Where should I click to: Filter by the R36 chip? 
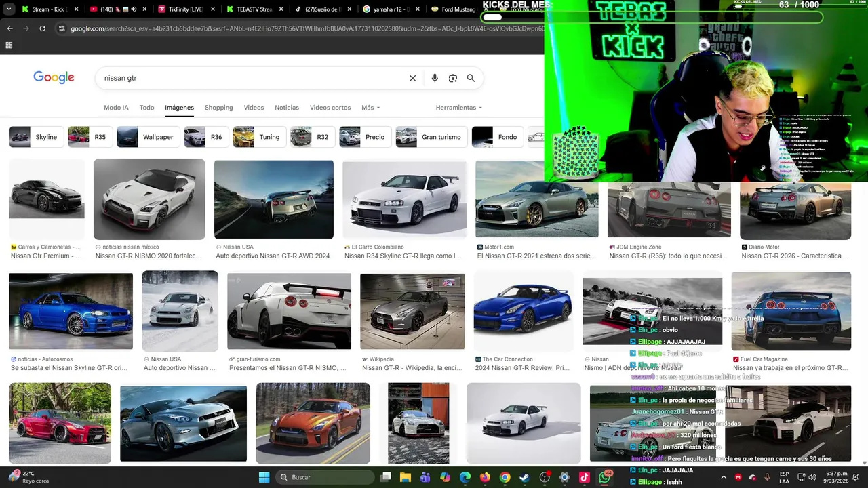pyautogui.click(x=206, y=137)
